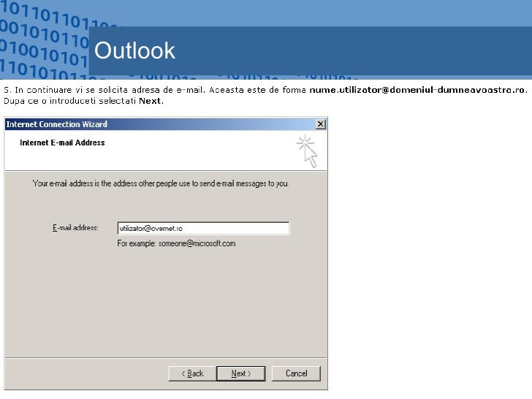Image resolution: width=532 pixels, height=399 pixels.
Task: Click the 'For example: someone@microsoft.com' text
Action: (176, 243)
